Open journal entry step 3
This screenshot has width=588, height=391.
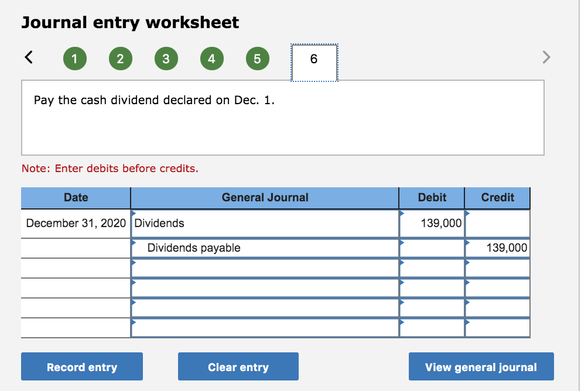point(166,59)
